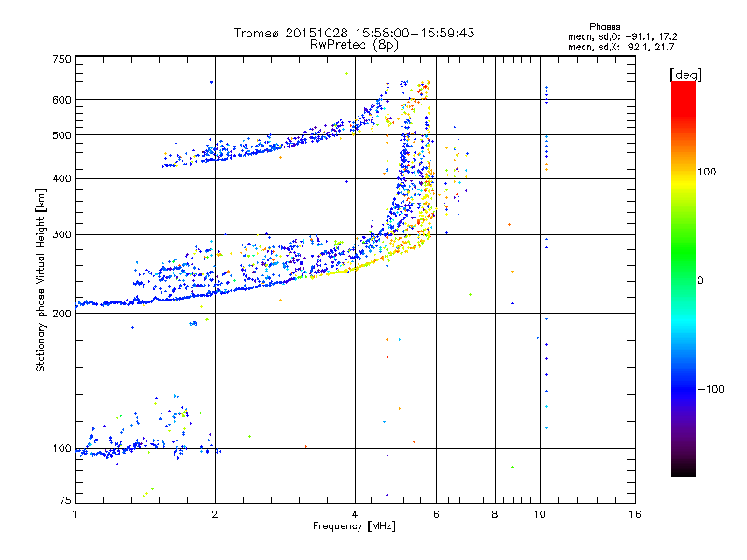747x560 pixels.
Task: Click the '600' y-axis tick label
Action: pos(63,100)
